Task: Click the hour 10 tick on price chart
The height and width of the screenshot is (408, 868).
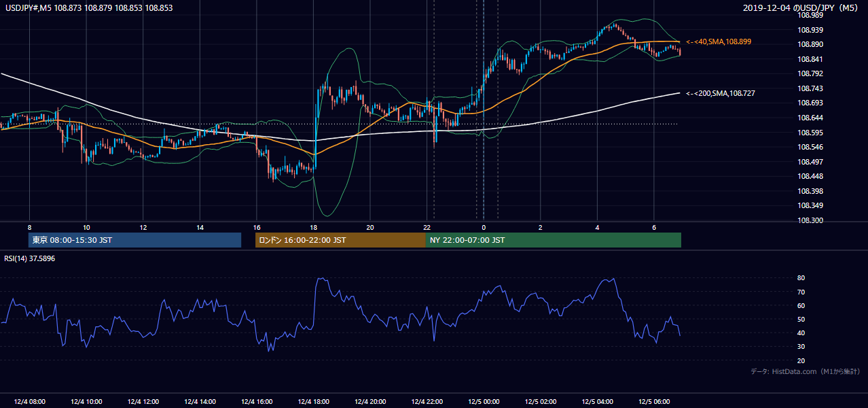Action: pyautogui.click(x=86, y=227)
